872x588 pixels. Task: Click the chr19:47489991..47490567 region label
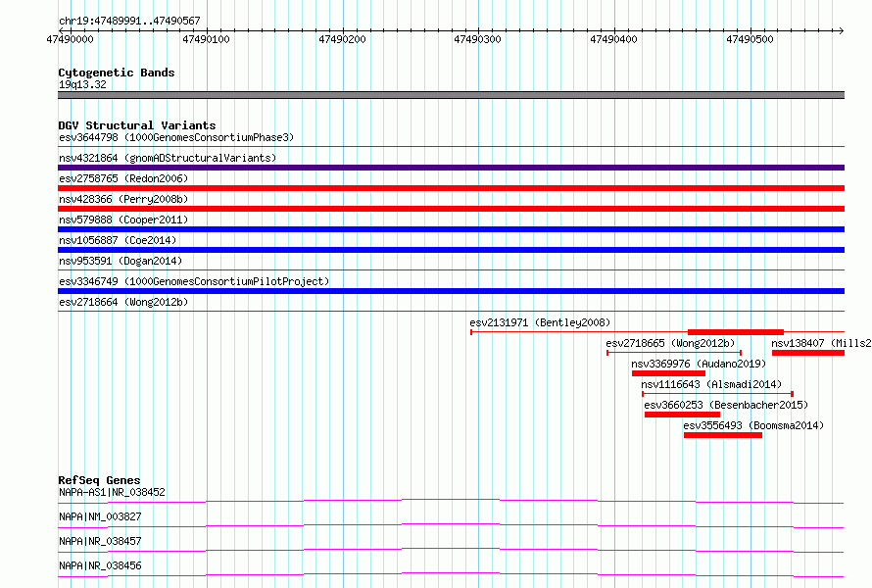[x=129, y=21]
